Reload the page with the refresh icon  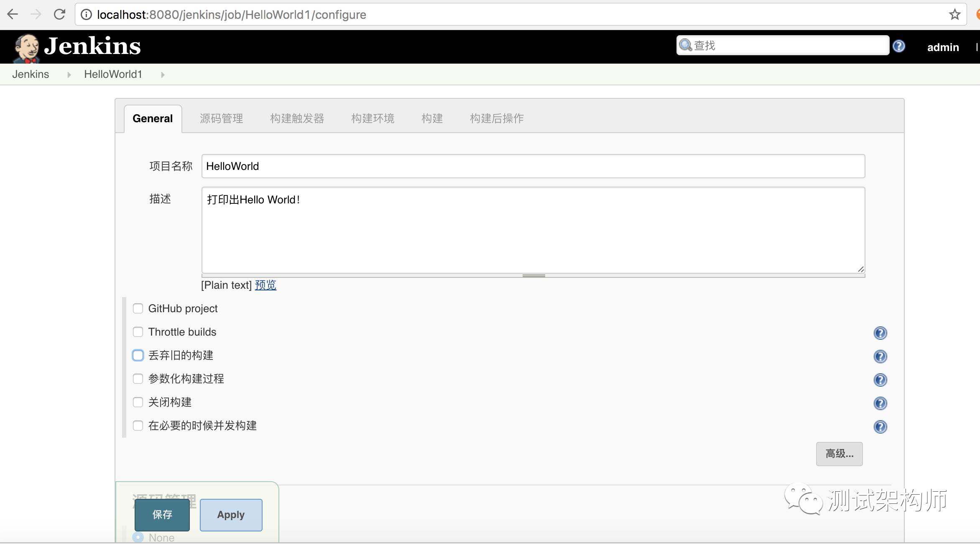click(60, 15)
